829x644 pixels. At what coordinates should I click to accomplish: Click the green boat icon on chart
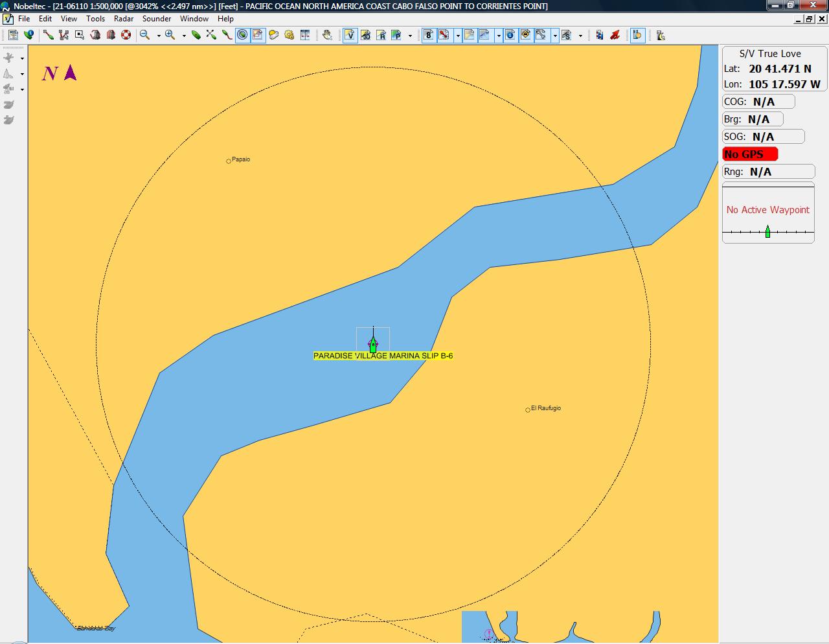(x=373, y=344)
